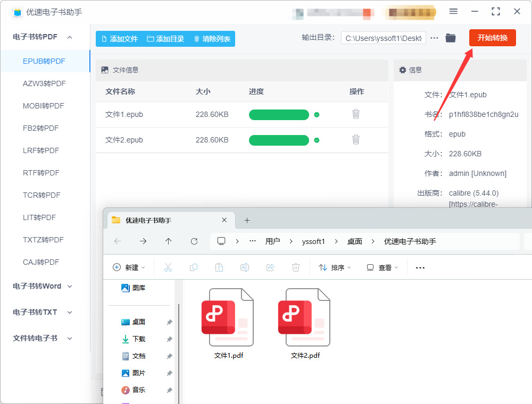532x404 pixels.
Task: Open 图库 in Explorer navigation pane
Action: click(x=134, y=288)
